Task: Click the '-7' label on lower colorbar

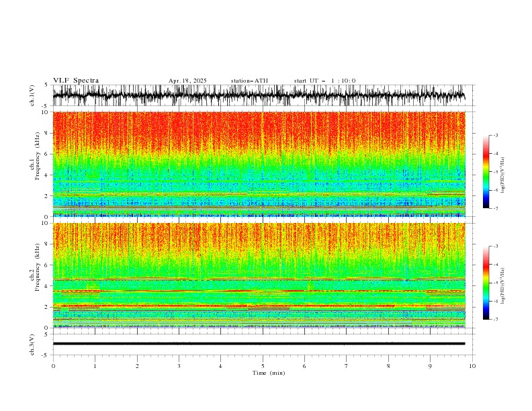Action: 496,320
